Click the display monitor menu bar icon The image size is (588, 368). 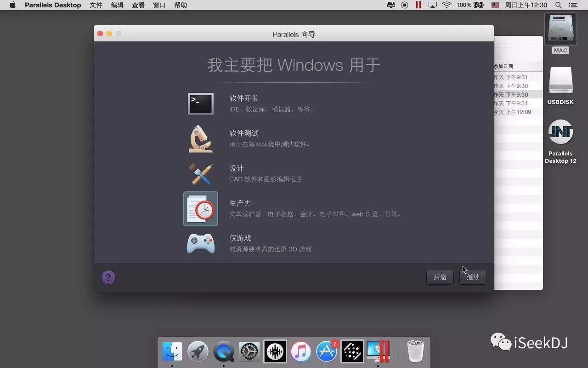tap(391, 5)
